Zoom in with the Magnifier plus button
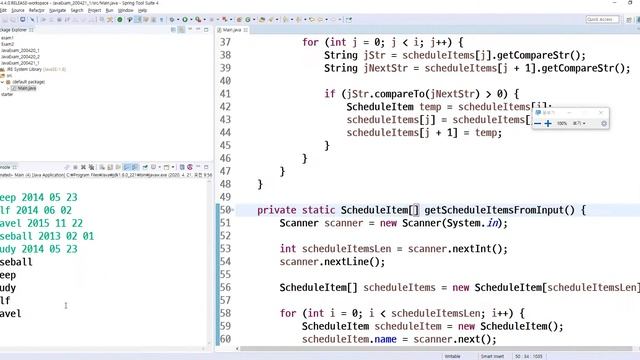This screenshot has width=640, height=360. [x=548, y=123]
